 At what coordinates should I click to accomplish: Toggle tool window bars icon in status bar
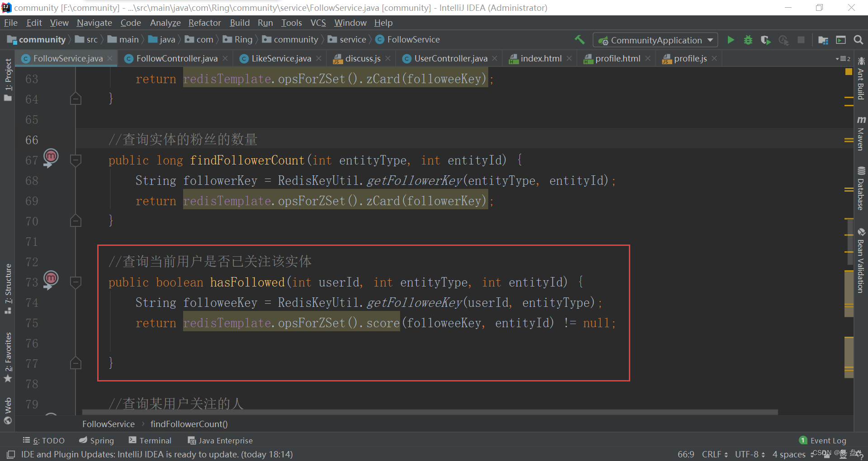(11, 454)
